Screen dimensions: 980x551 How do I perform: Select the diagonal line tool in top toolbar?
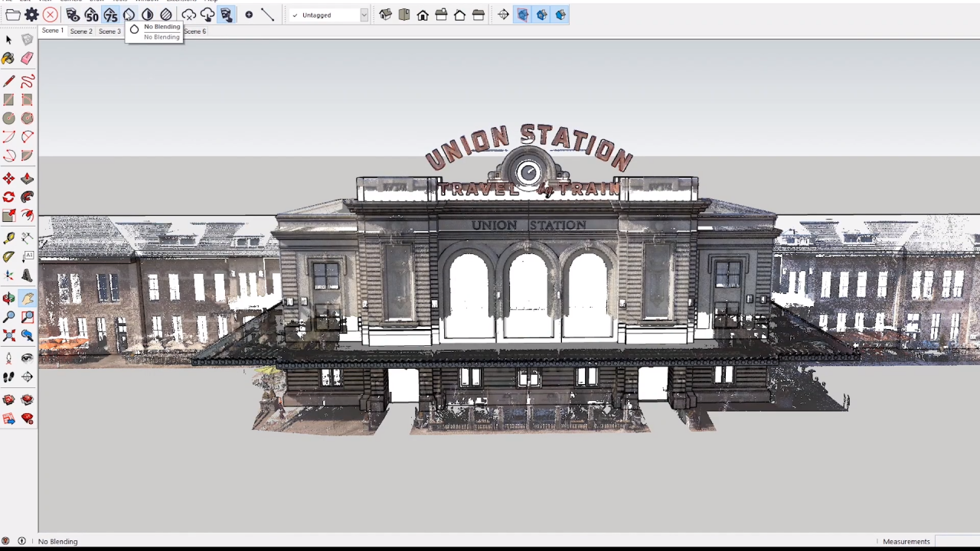click(267, 15)
